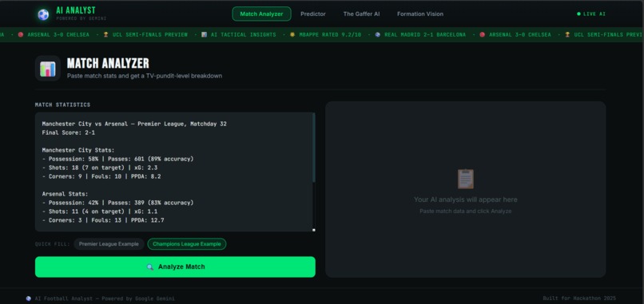Screen dimensions: 644x304
Task: Click the text area resize handle
Action: point(314,230)
